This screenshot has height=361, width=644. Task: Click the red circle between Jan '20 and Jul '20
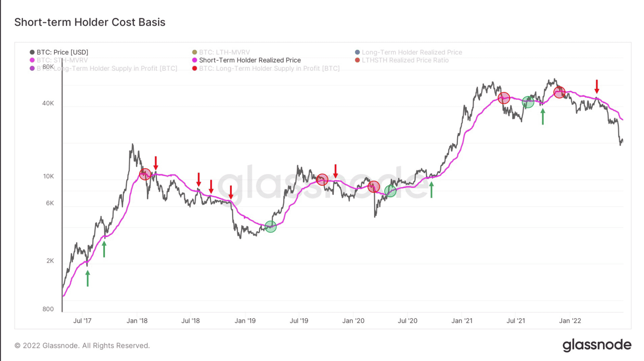374,187
